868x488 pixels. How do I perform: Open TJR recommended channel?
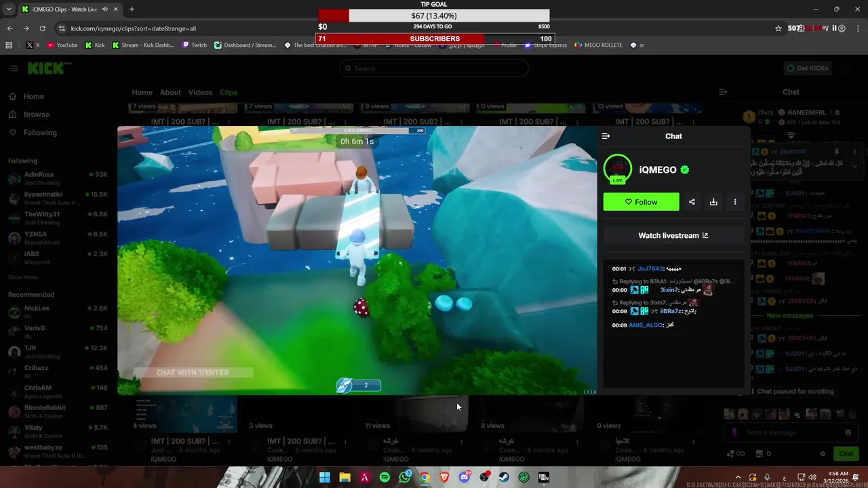(58, 352)
